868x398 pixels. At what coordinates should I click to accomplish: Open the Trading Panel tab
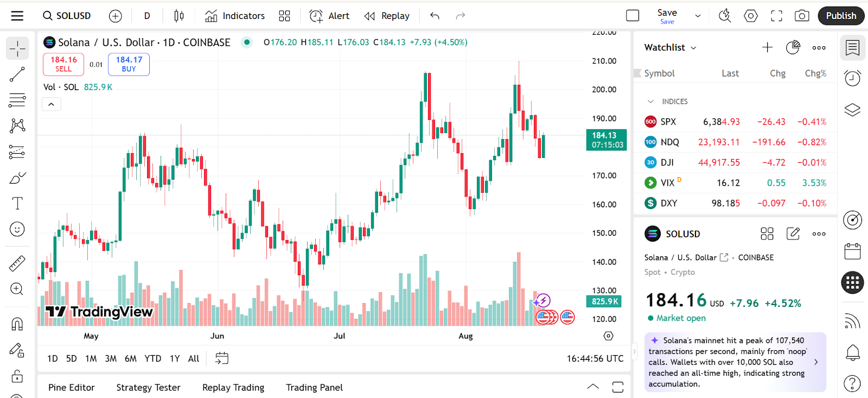tap(315, 387)
